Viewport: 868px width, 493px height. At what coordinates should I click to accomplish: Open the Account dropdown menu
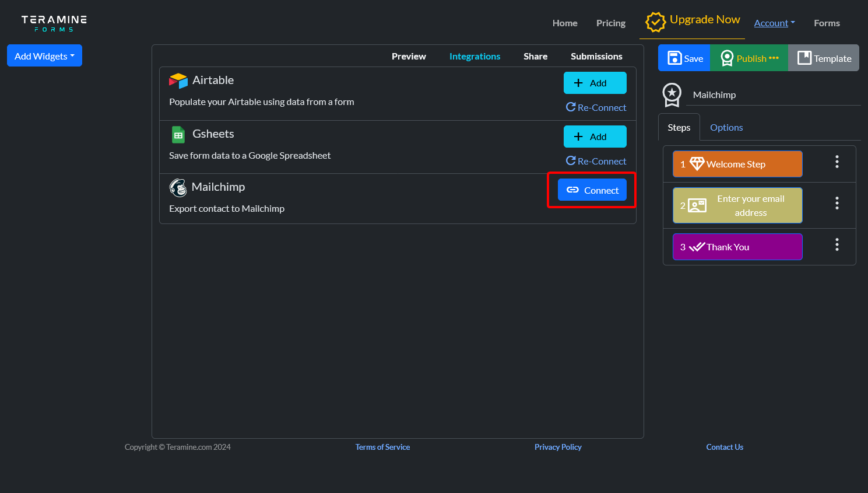pos(774,23)
